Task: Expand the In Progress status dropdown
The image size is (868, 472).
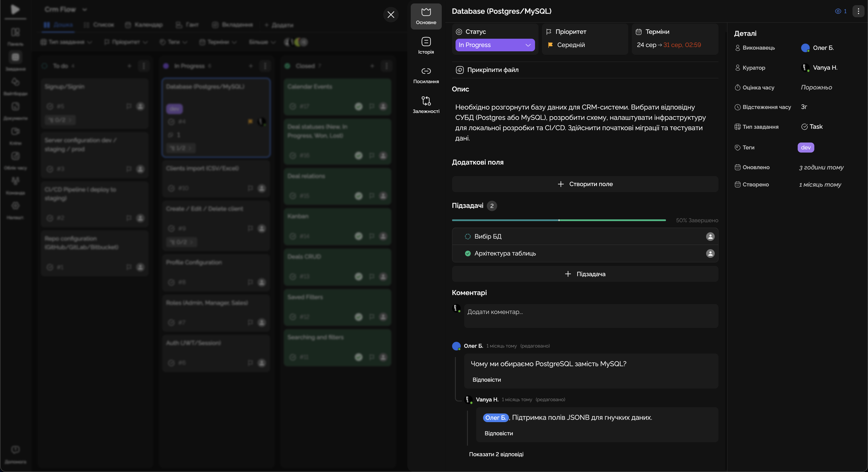Action: point(495,45)
